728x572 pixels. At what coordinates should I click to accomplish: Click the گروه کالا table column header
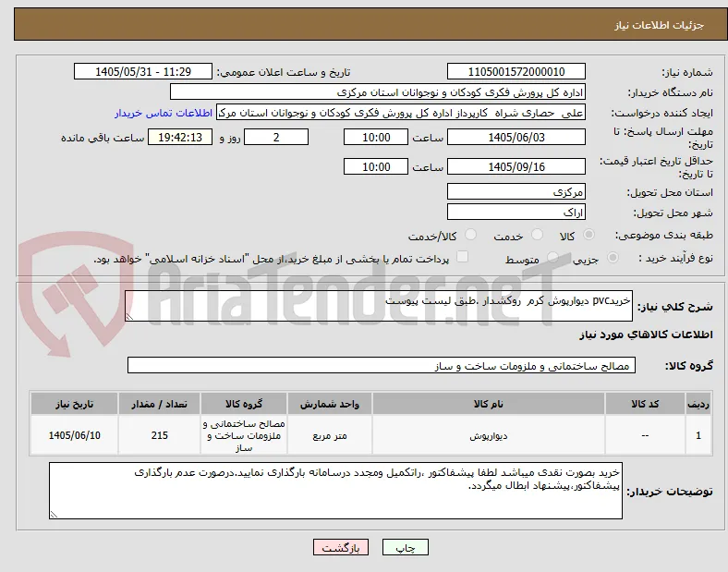coord(244,404)
